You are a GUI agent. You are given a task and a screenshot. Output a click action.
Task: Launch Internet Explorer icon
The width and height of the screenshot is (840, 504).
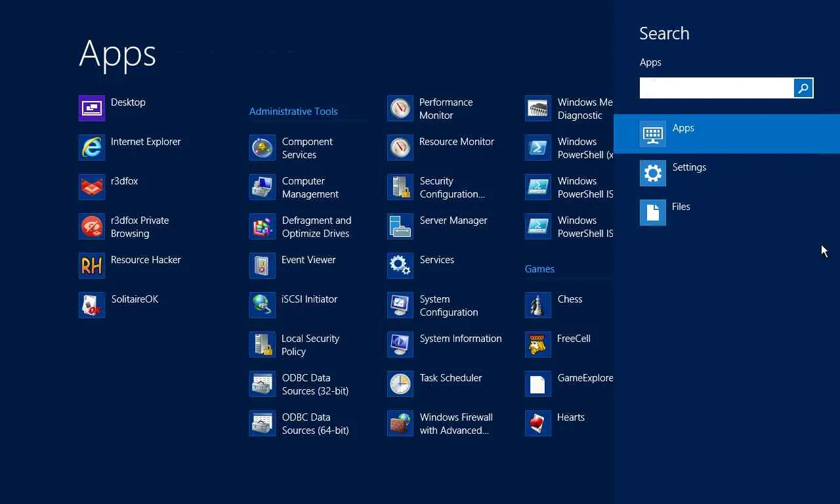(92, 148)
